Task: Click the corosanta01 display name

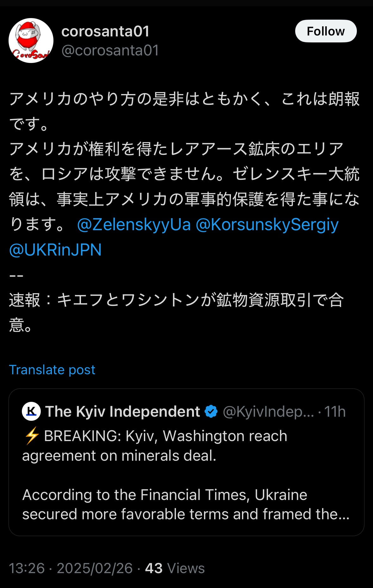Action: click(x=105, y=31)
